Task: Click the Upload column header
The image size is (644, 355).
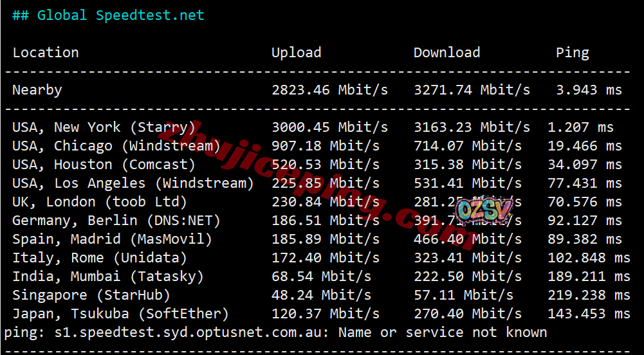Action: click(296, 53)
